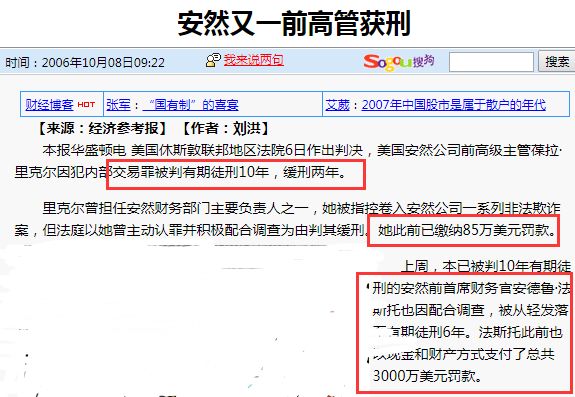Open the 财经博客 link

(x=49, y=105)
